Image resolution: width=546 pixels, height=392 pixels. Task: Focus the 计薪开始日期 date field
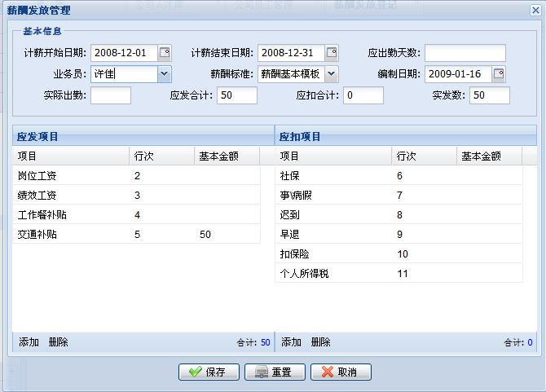coord(125,53)
